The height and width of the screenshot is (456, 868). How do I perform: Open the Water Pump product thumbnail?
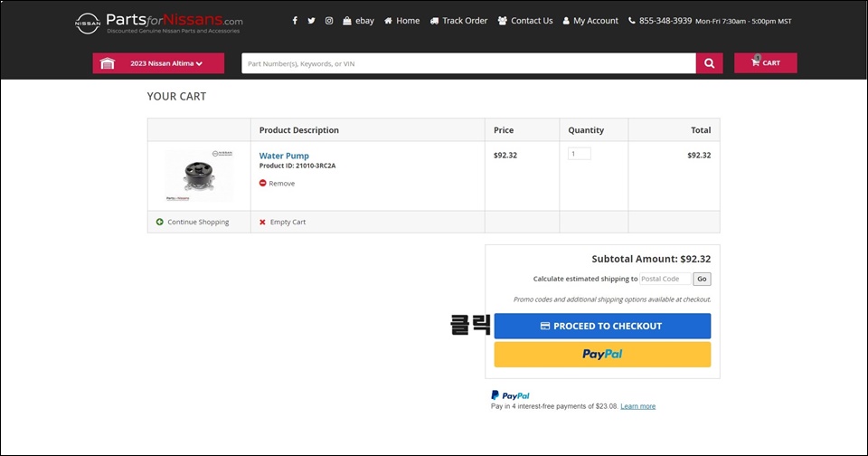pos(199,176)
